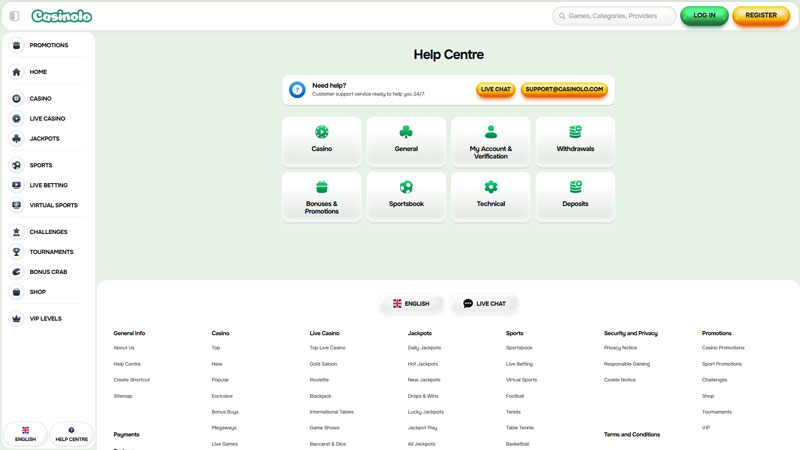800x450 pixels.
Task: Select the Live Casino sidebar icon
Action: tap(16, 118)
